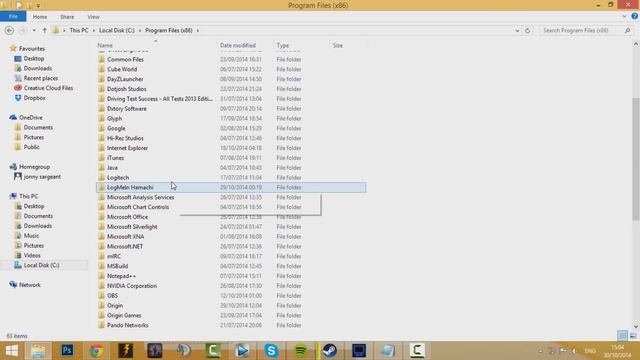Sort by the Size column header
The width and height of the screenshot is (640, 360).
tap(338, 45)
